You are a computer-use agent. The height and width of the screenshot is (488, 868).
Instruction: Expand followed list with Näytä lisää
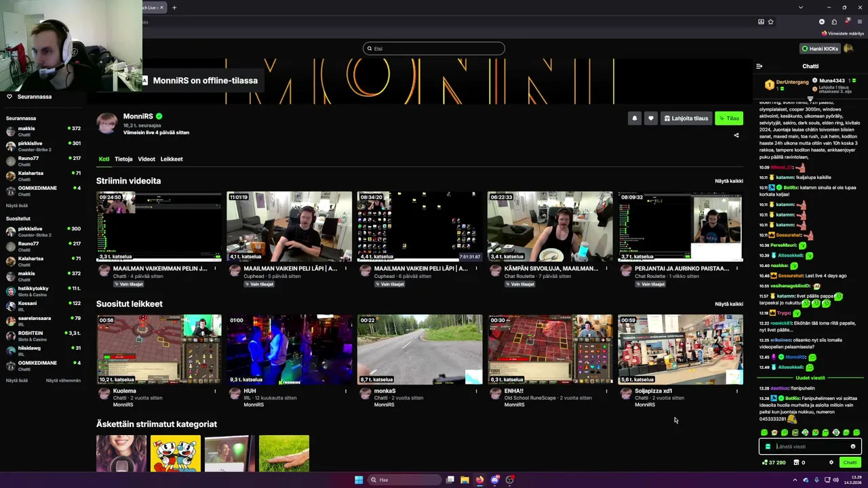tap(17, 205)
